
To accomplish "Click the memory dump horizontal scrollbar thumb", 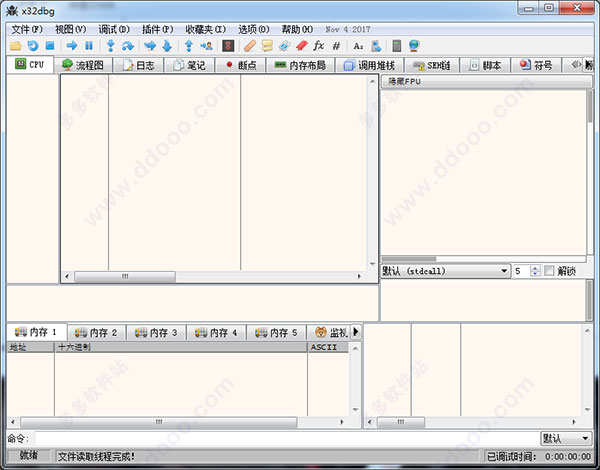I will [159, 422].
